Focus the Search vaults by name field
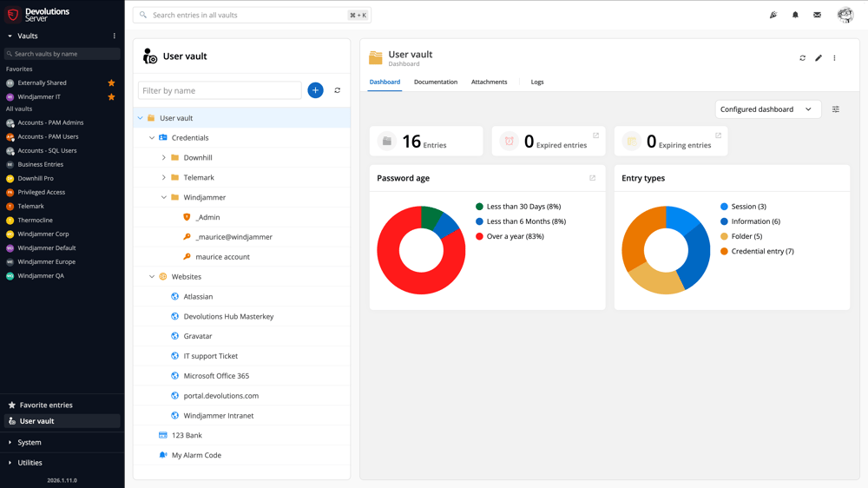868x488 pixels. tap(62, 54)
